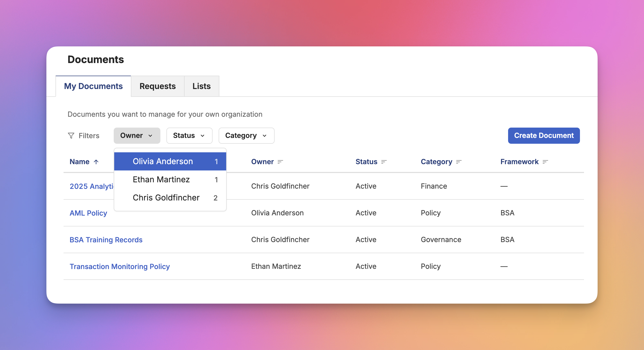The image size is (644, 350).
Task: Click the Filters funnel icon
Action: tap(71, 136)
